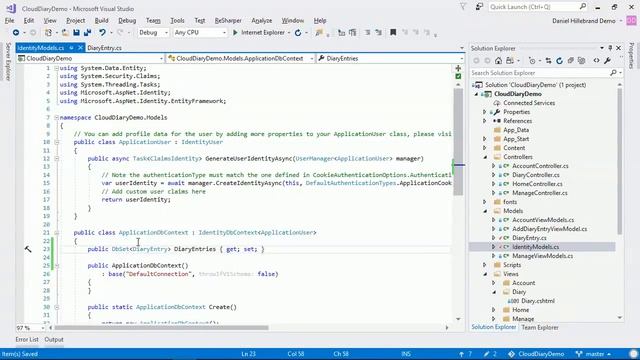Open the Build menu
Viewport: 640px width, 360px height.
coord(101,20)
